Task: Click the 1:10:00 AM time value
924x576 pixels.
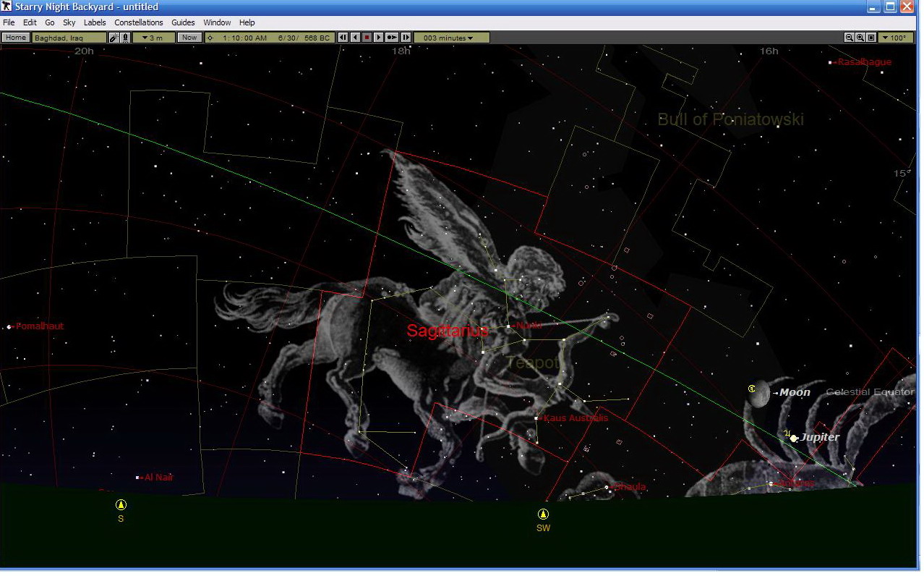Action: [x=244, y=38]
